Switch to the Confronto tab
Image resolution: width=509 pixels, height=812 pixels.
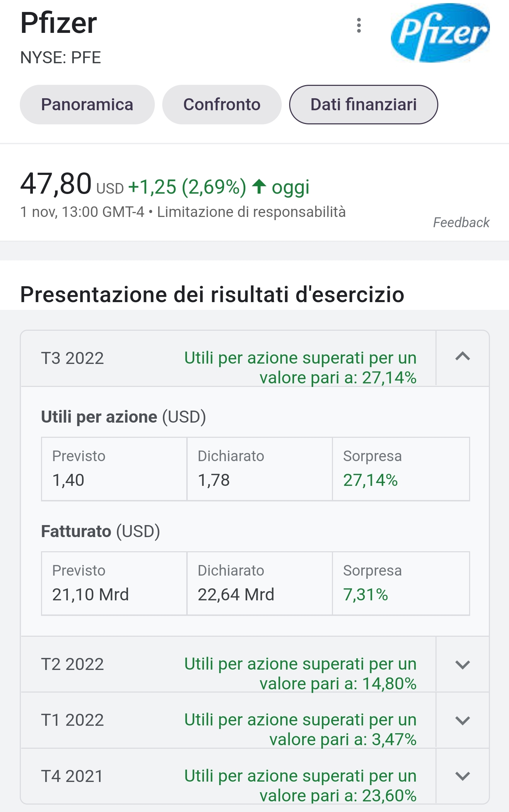222,105
